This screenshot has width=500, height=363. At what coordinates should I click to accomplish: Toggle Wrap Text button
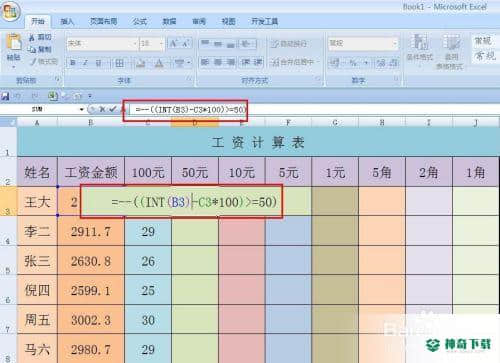tap(289, 44)
